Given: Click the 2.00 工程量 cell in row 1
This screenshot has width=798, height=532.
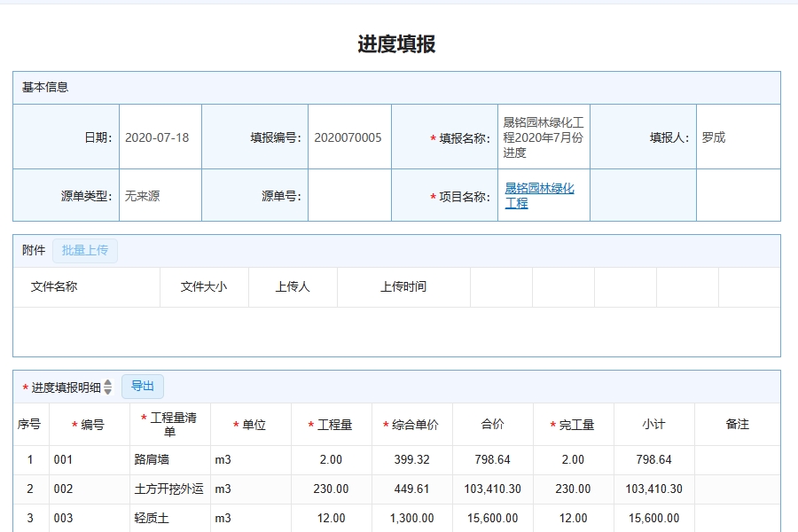Looking at the screenshot, I should [332, 459].
